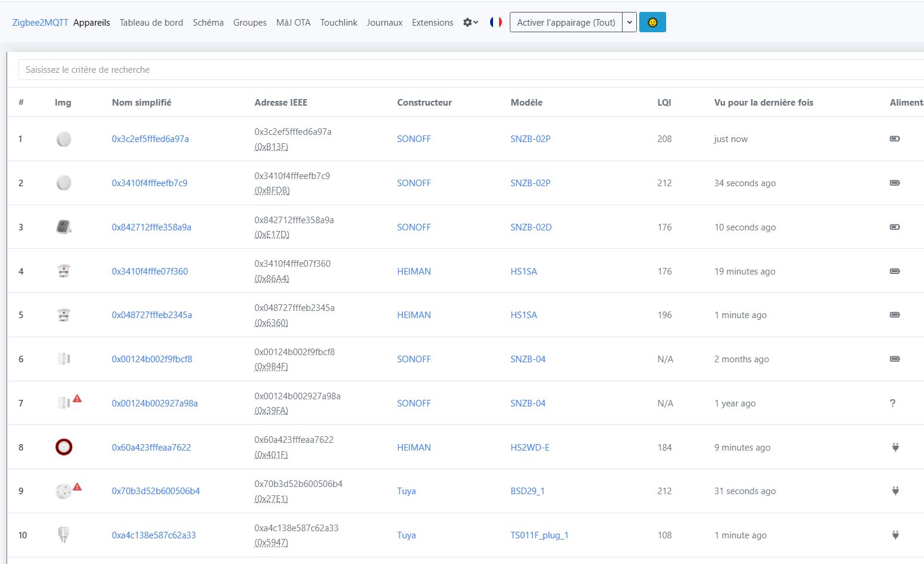The height and width of the screenshot is (564, 924).
Task: Click the red siren HS2WD-E device image
Action: 64,447
